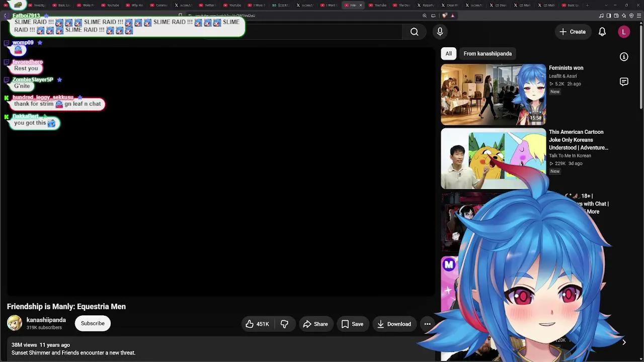Image resolution: width=644 pixels, height=362 pixels.
Task: Click the next chevron arrow at bottom right
Action: pos(624,342)
